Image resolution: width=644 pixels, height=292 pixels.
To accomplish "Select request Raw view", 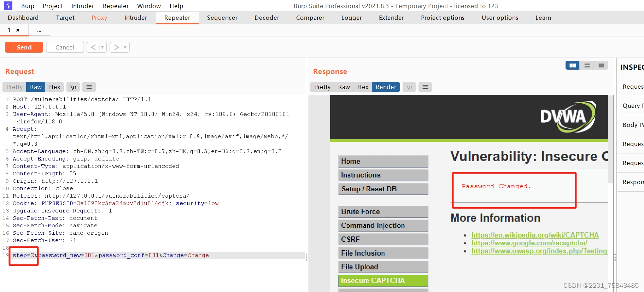I will click(x=36, y=87).
